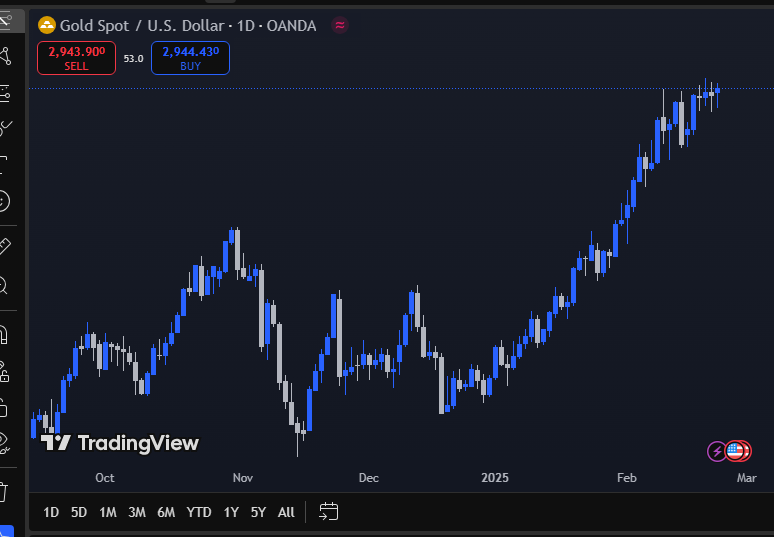Screen dimensions: 774x537
Task: Open the Go to date calendar
Action: point(329,512)
